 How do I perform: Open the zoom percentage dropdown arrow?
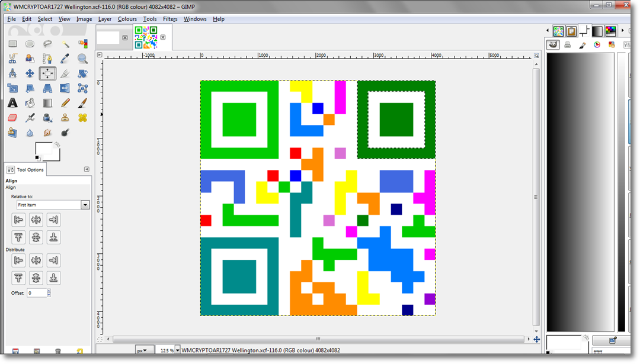click(x=178, y=350)
